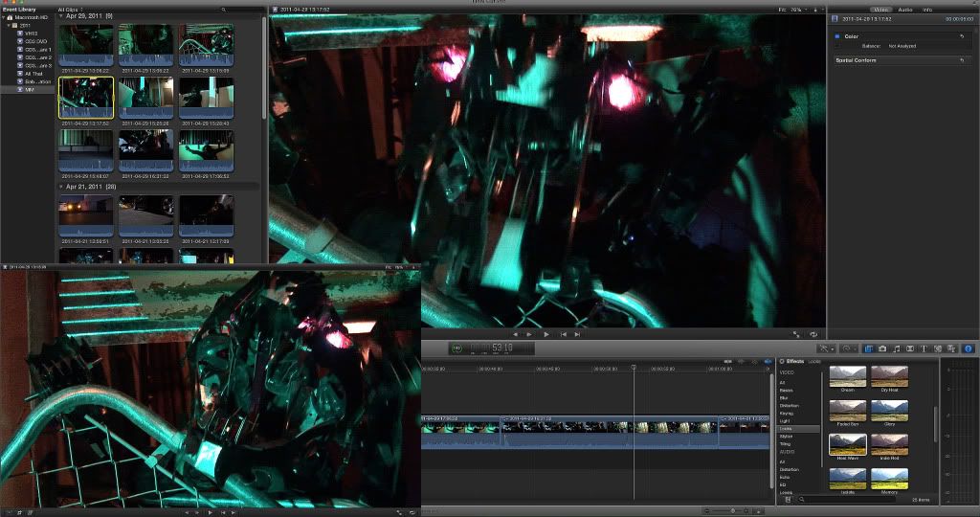980x517 pixels.
Task: Switch inspector to Info tab
Action: point(927,10)
